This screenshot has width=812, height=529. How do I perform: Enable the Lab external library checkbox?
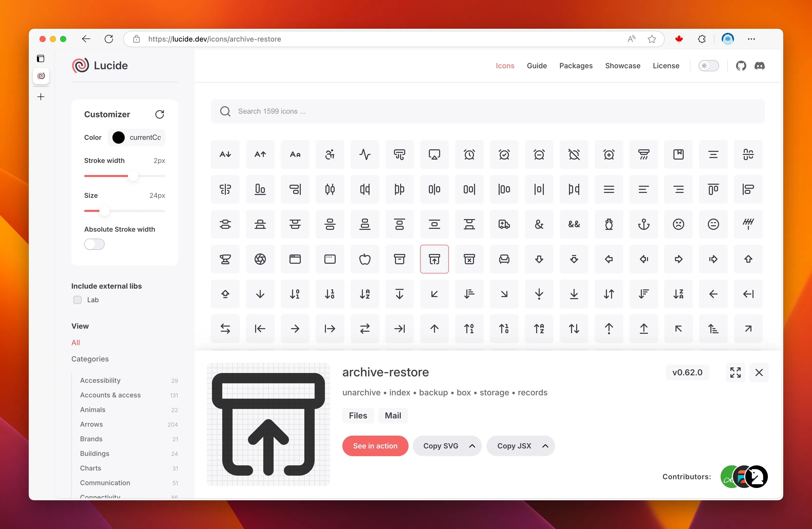click(x=78, y=300)
